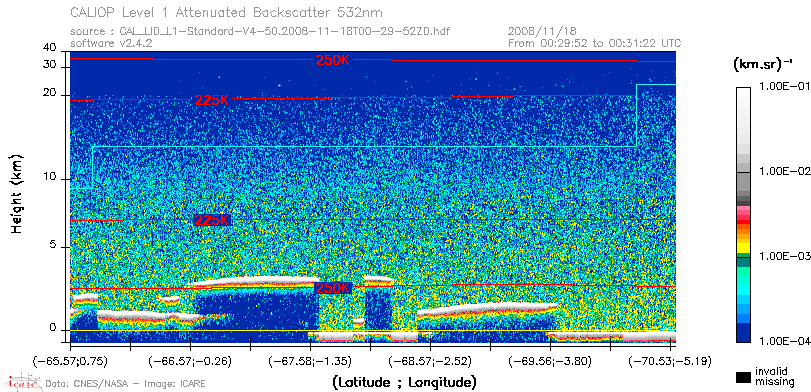
Task: Click the long low cloud layer near -69 latitude
Action: [489, 310]
